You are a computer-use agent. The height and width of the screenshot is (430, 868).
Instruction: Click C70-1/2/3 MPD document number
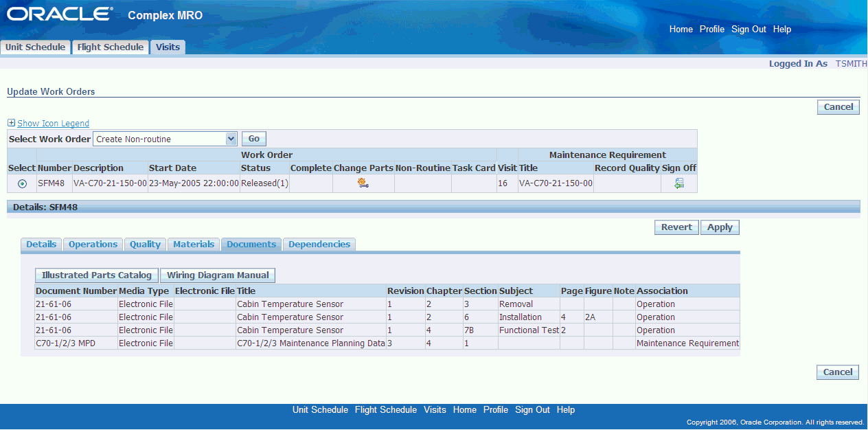coord(76,343)
